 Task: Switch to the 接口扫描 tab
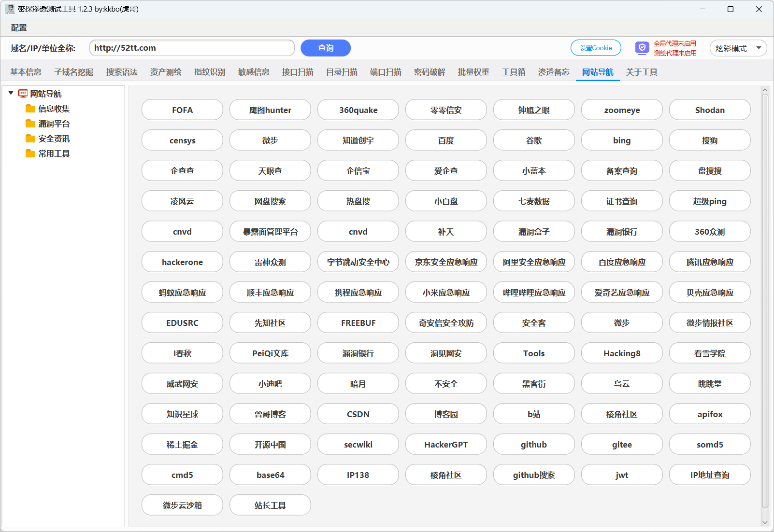click(x=298, y=72)
